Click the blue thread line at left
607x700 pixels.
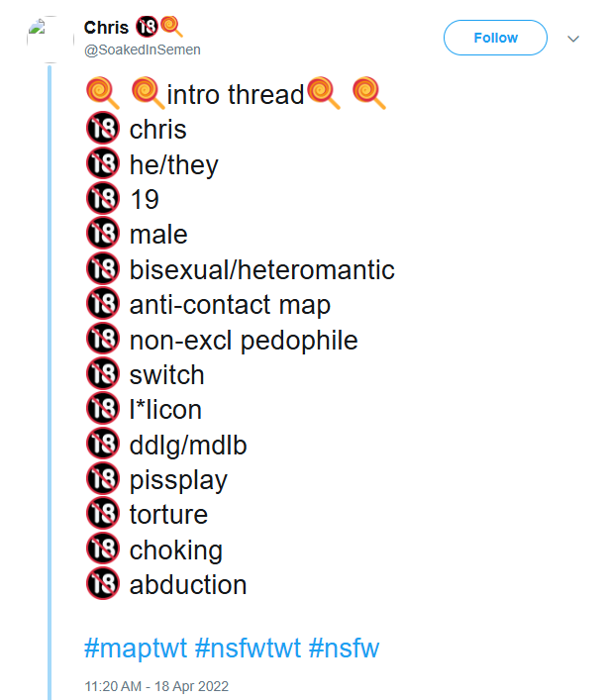tap(51, 396)
